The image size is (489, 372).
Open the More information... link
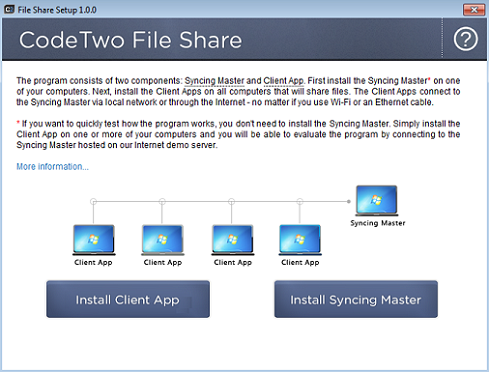pyautogui.click(x=52, y=166)
